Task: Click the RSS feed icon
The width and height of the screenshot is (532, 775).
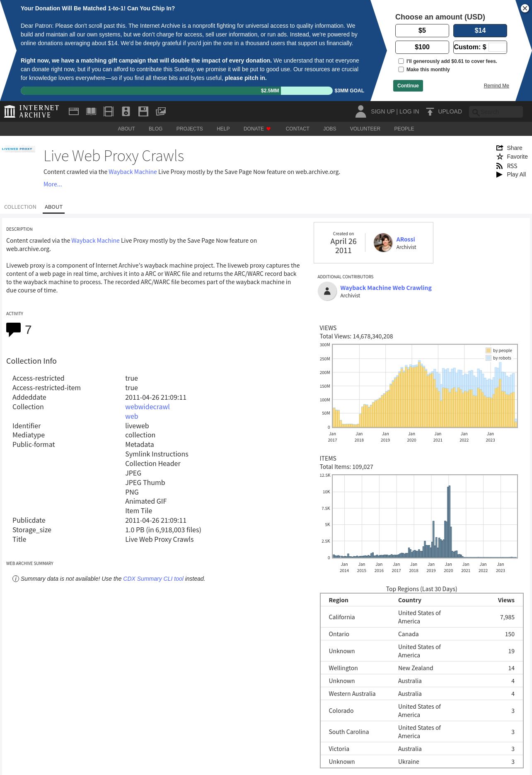Action: (x=500, y=166)
